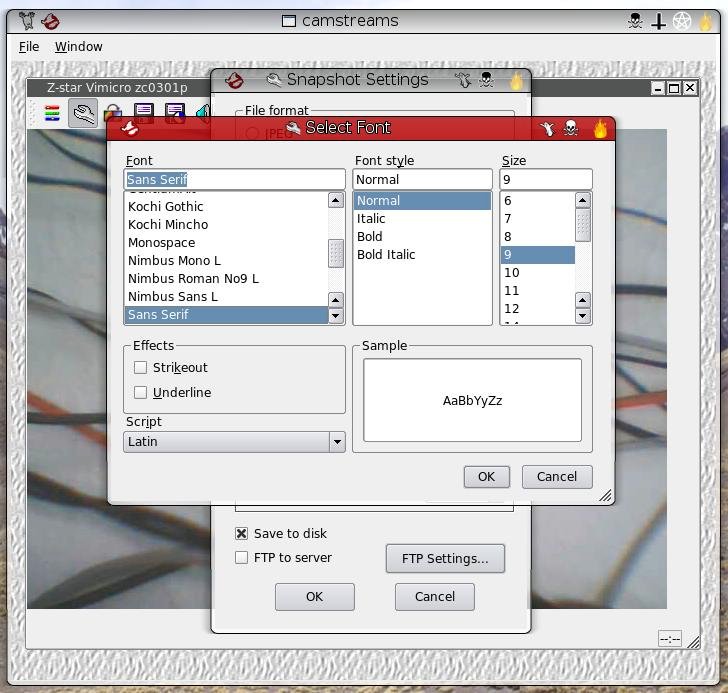The width and height of the screenshot is (728, 693).
Task: Select Sans Serif in font list
Action: point(226,315)
